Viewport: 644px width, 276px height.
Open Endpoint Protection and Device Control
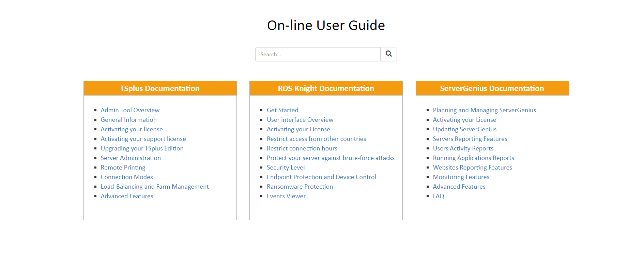pyautogui.click(x=322, y=177)
